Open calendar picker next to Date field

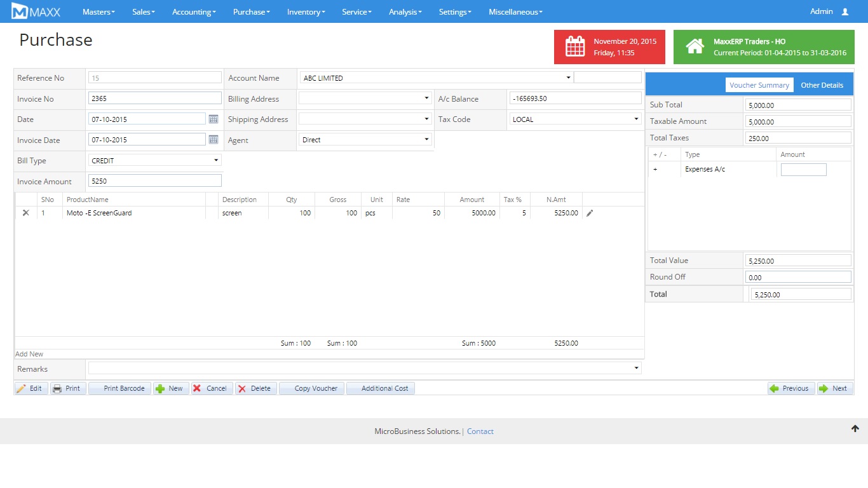[x=214, y=119]
